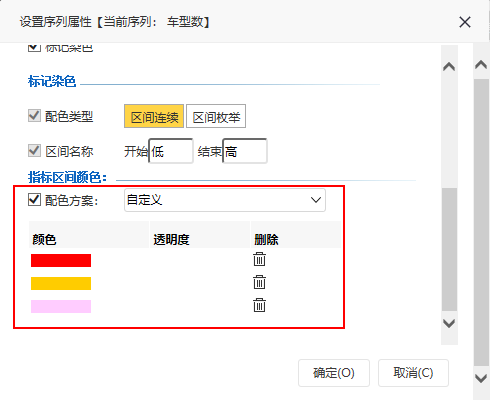Select the 区间连续 option
This screenshot has height=400, width=490.
click(x=154, y=116)
